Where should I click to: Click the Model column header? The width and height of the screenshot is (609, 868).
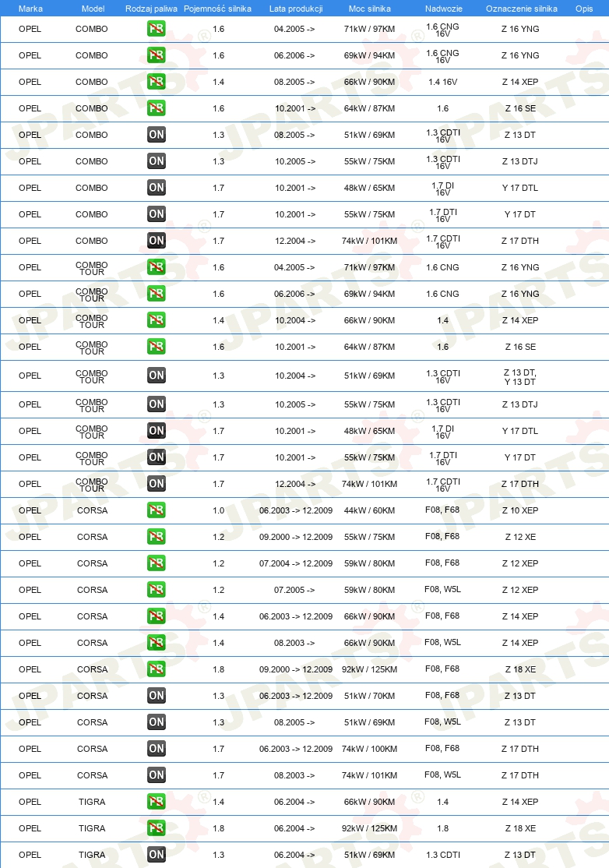click(93, 9)
